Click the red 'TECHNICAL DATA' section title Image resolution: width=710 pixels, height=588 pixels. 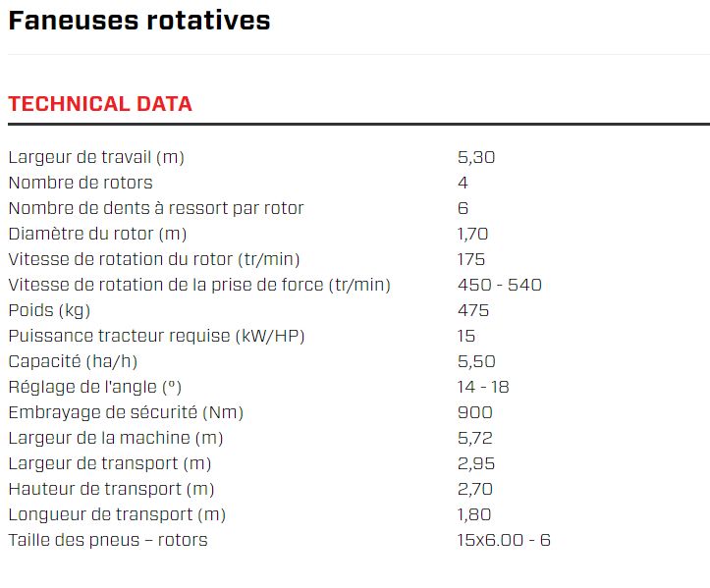click(x=100, y=104)
